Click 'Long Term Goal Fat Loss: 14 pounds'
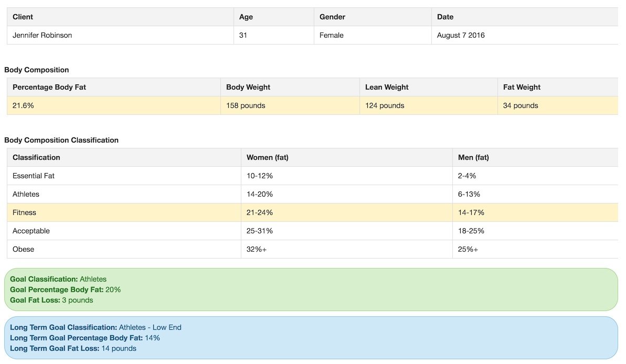 click(x=73, y=348)
